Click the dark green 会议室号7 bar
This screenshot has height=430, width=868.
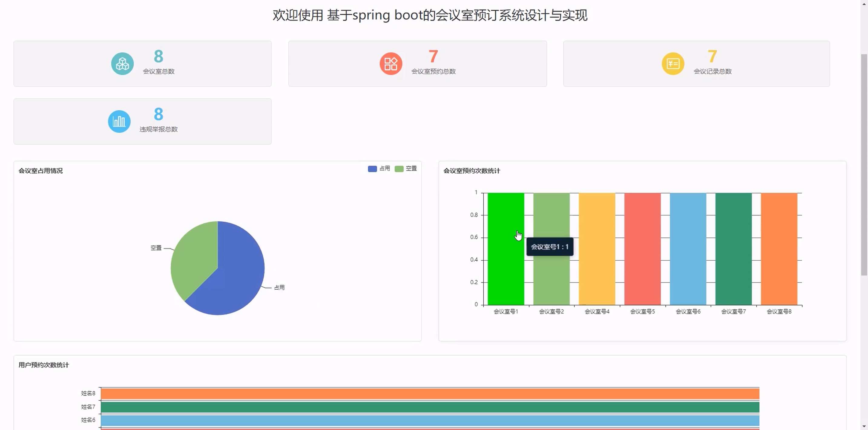[733, 249]
